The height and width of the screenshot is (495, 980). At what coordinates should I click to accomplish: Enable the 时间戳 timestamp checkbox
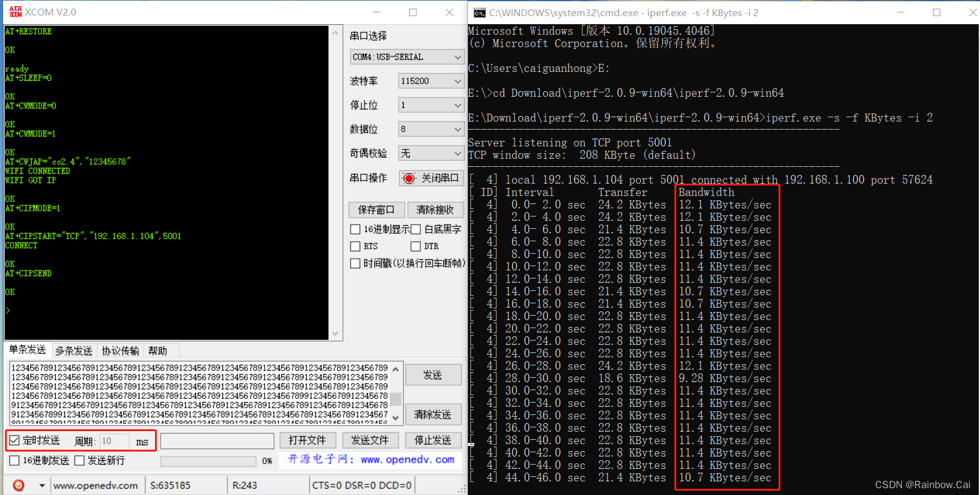355,264
